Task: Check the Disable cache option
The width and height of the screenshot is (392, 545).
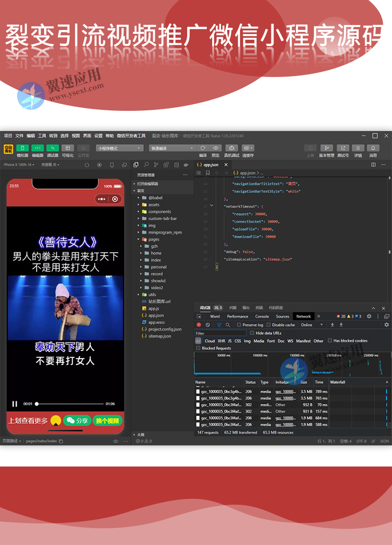Action: (268, 325)
